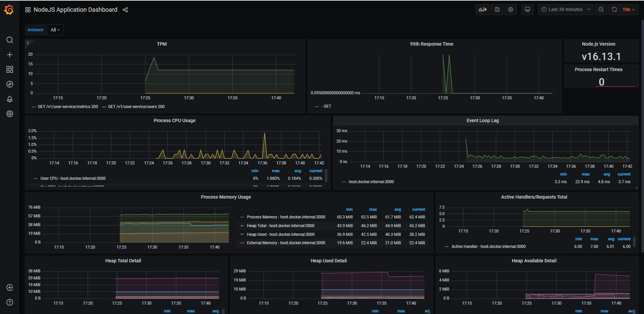Image resolution: width=644 pixels, height=314 pixels.
Task: Toggle External Memory legend series
Action: (x=286, y=243)
